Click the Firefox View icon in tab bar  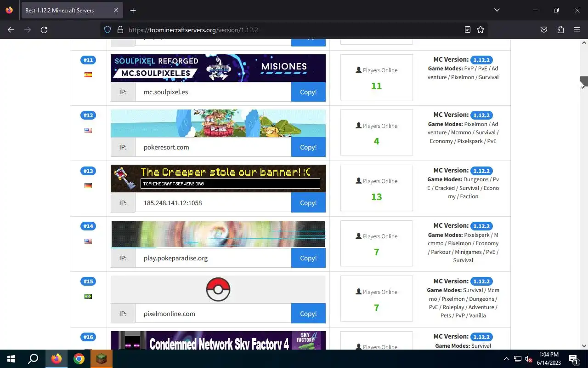[9, 10]
